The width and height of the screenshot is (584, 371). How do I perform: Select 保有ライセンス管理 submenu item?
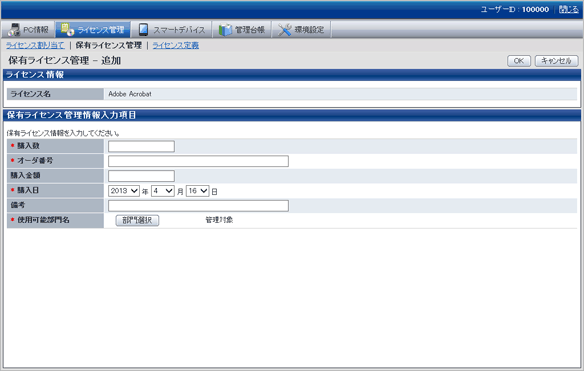[109, 45]
